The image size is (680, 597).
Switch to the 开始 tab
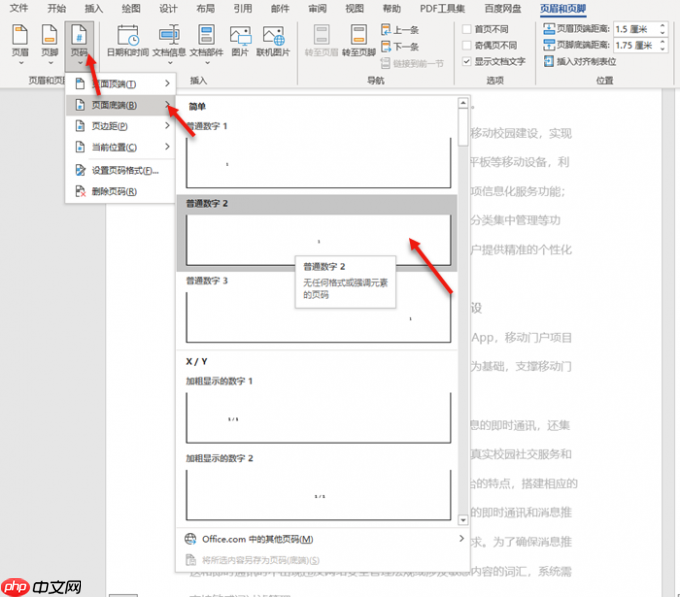(56, 8)
